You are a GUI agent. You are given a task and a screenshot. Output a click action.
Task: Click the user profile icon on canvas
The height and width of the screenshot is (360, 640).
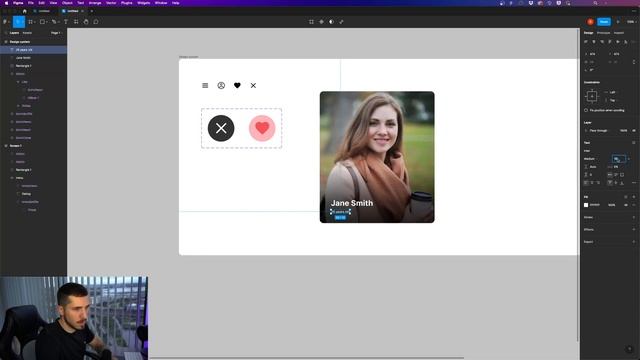[x=221, y=85]
